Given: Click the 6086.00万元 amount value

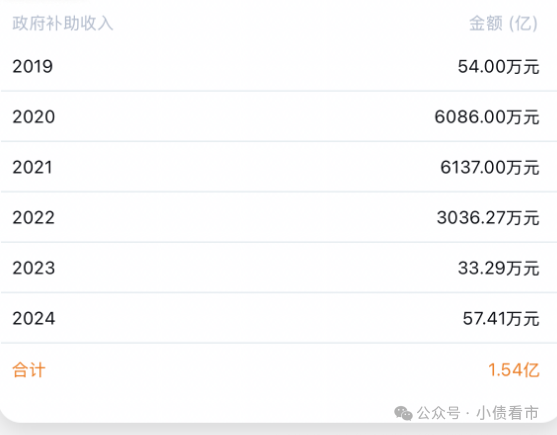Looking at the screenshot, I should click(487, 117).
